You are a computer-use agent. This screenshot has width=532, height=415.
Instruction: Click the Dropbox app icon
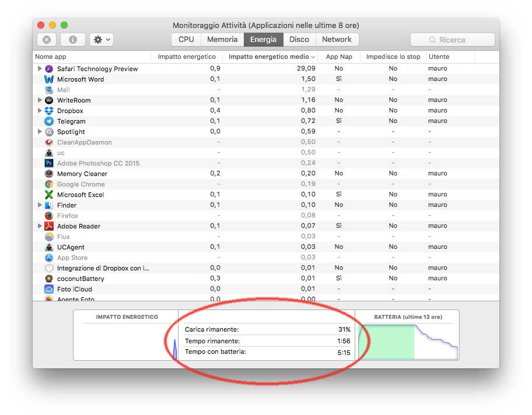(x=49, y=111)
